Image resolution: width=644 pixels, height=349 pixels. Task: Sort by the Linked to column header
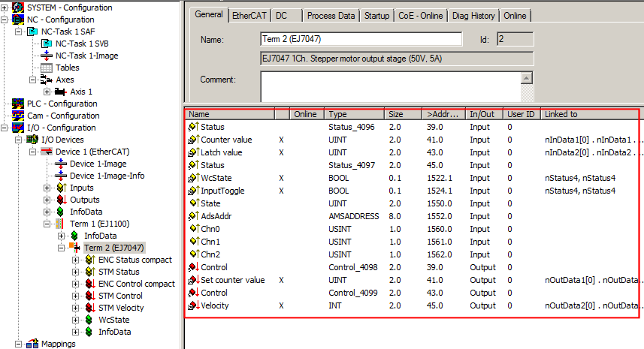[589, 114]
